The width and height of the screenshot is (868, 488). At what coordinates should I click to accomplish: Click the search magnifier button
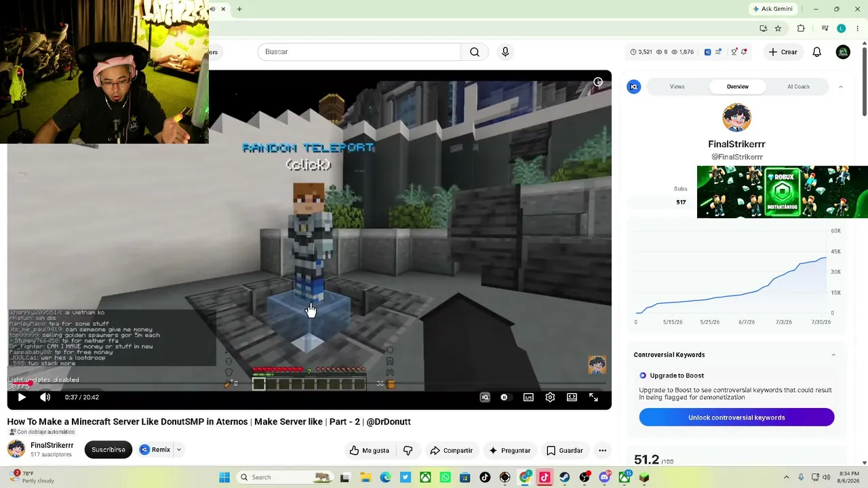point(475,52)
